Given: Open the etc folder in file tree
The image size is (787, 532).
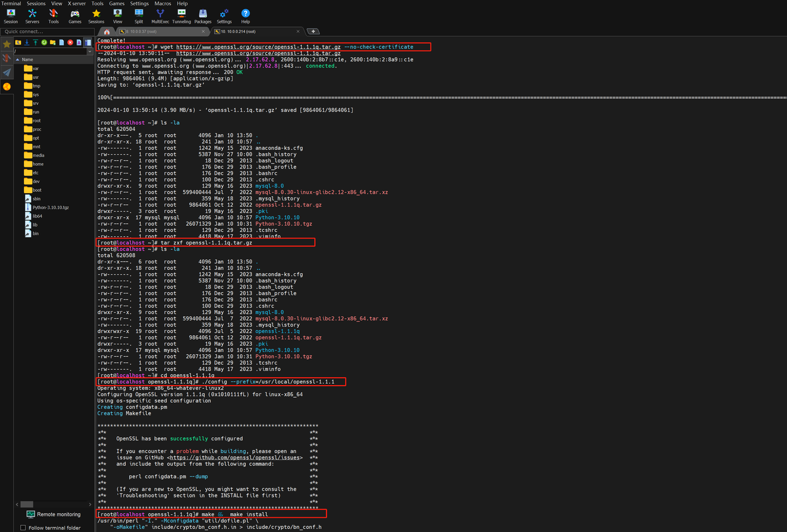Looking at the screenshot, I should point(36,173).
